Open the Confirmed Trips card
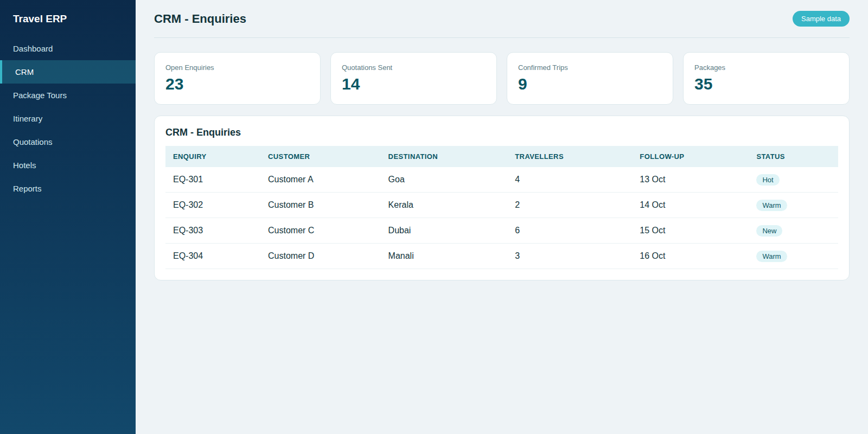 click(x=590, y=79)
